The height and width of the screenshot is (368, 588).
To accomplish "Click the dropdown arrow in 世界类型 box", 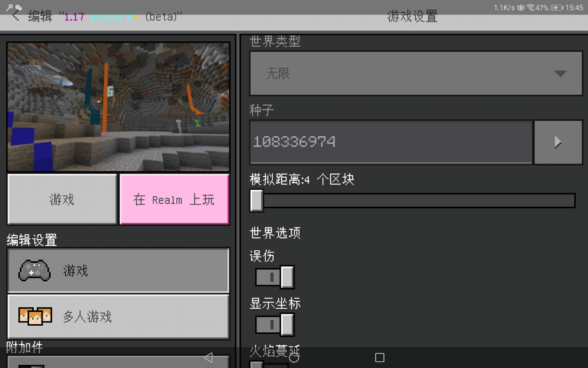I will coord(560,74).
